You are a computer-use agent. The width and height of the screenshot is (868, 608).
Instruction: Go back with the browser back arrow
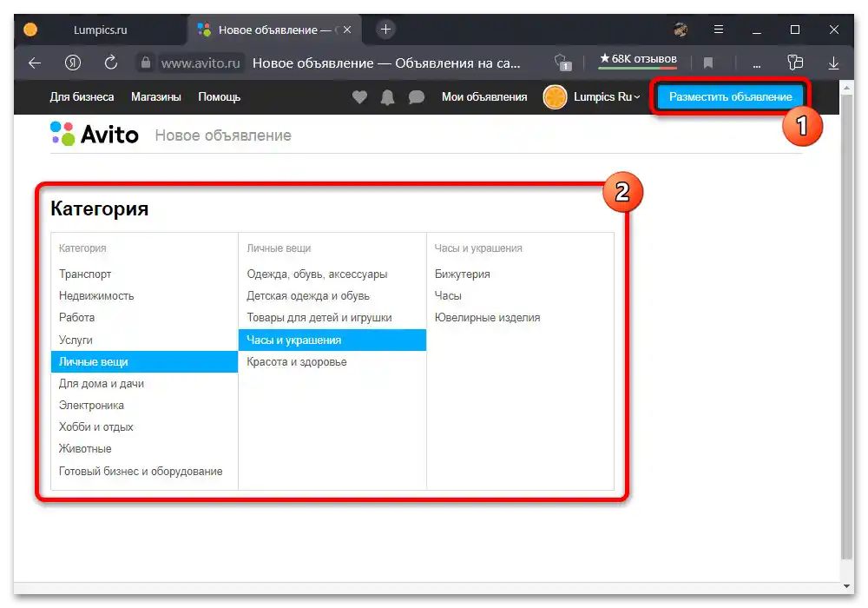[x=35, y=63]
